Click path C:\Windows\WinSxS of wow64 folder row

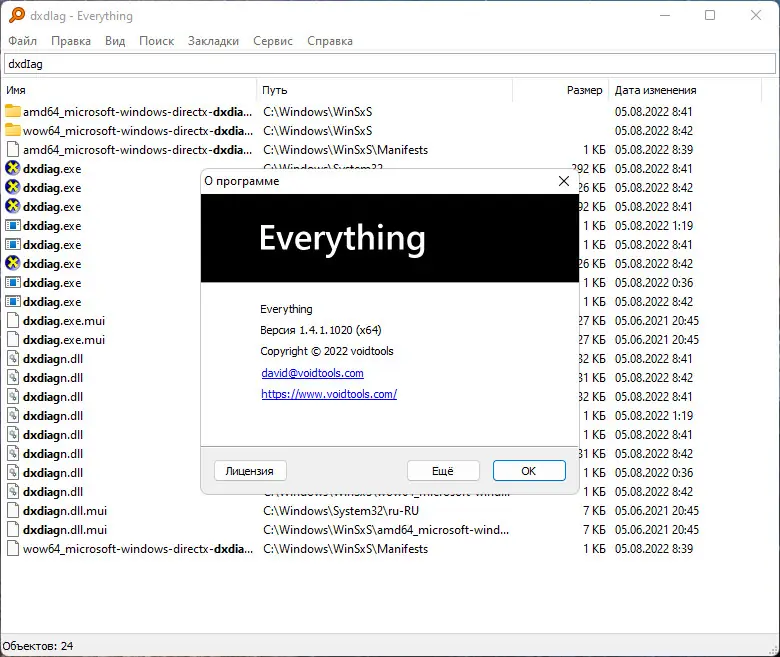317,130
